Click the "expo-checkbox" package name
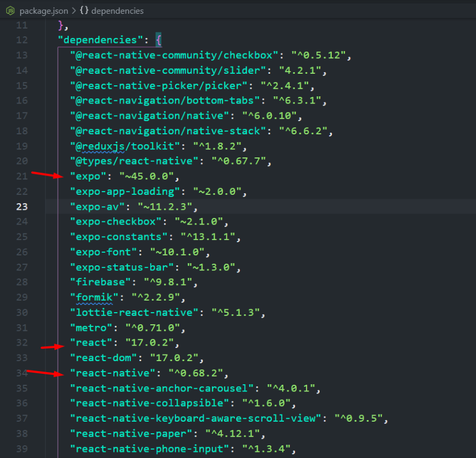Viewport: 476px width, 458px height. pyautogui.click(x=116, y=221)
